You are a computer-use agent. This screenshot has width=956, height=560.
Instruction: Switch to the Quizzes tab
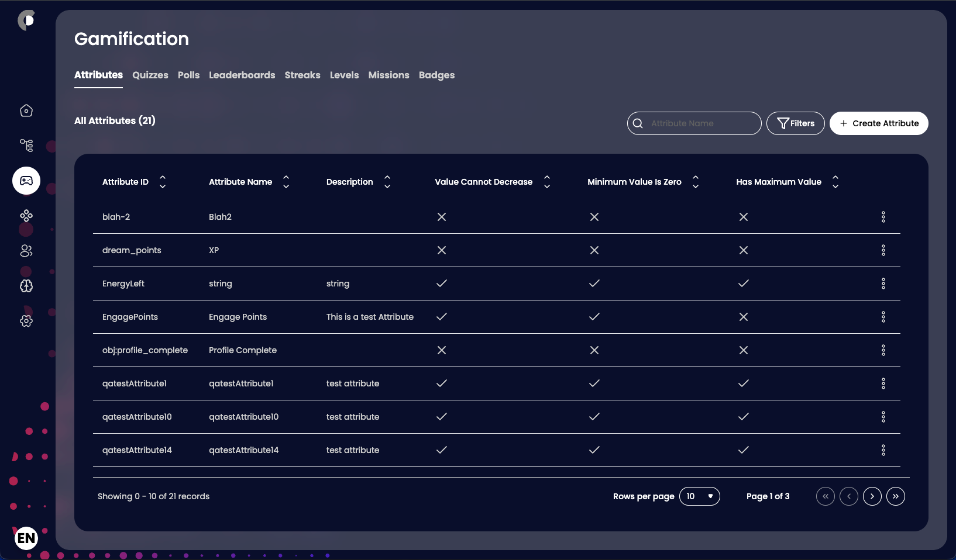150,75
